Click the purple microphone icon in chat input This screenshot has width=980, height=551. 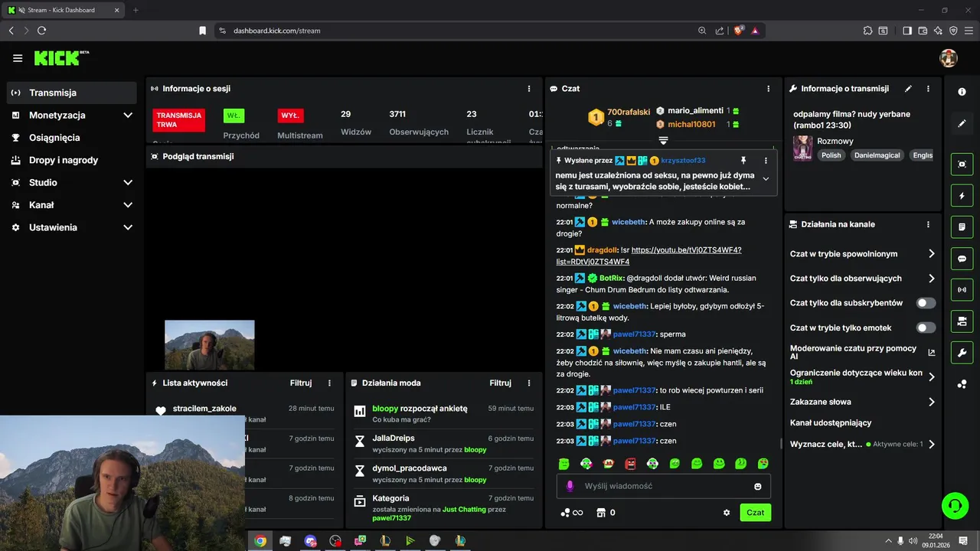tap(569, 486)
